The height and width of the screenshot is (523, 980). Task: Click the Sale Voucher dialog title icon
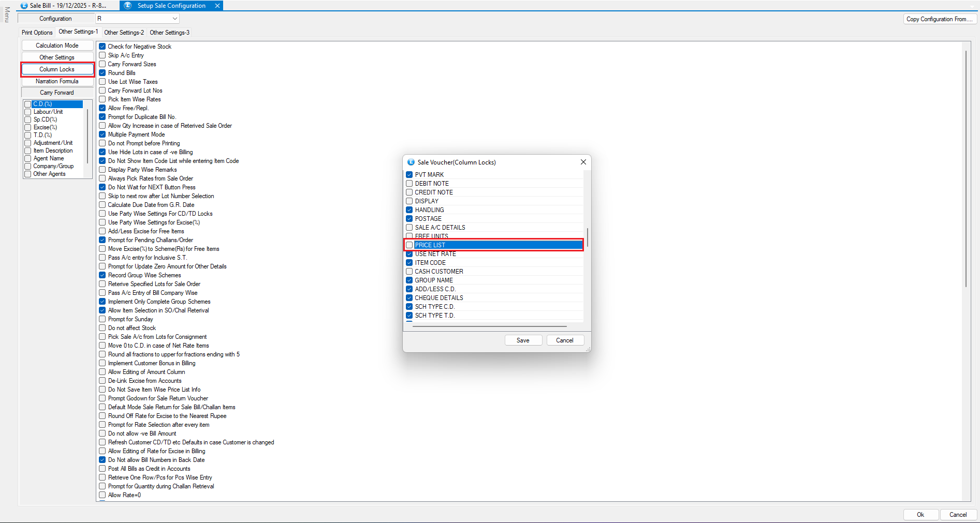click(411, 162)
